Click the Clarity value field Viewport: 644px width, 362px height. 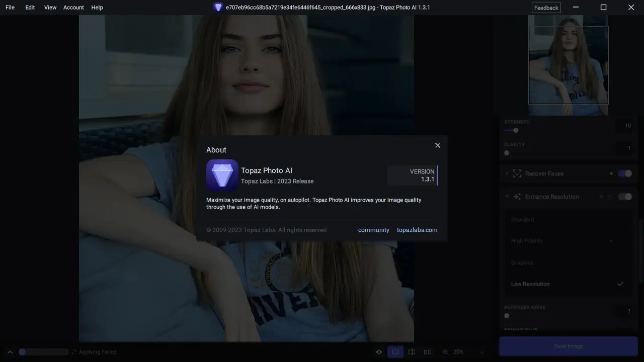pyautogui.click(x=625, y=148)
